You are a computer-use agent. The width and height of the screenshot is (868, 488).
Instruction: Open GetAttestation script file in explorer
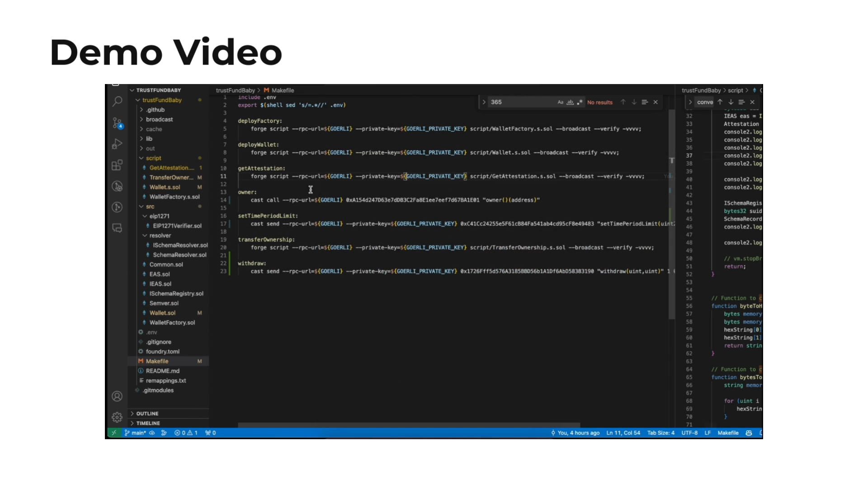click(168, 168)
